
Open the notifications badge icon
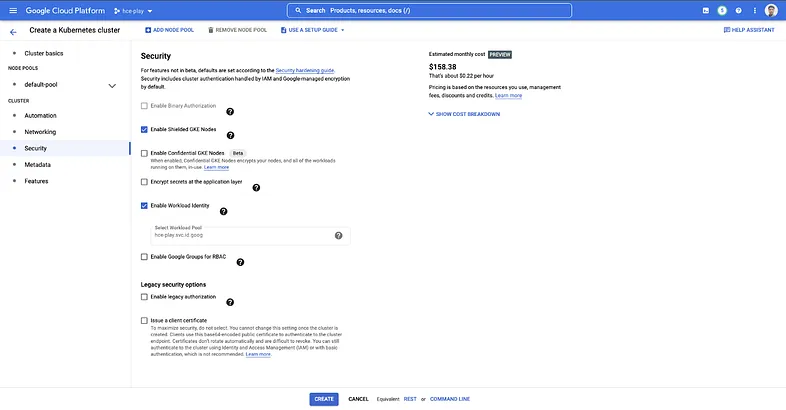pos(722,11)
